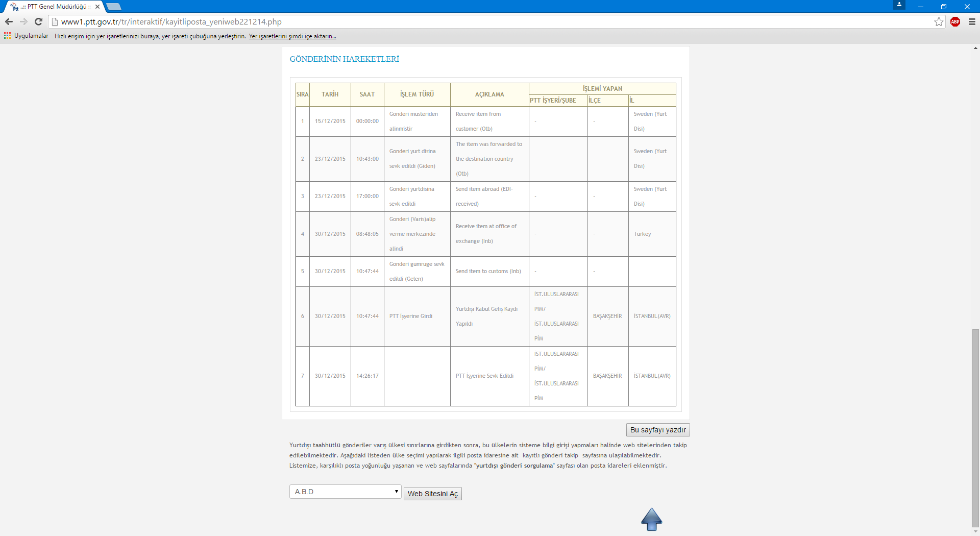
Task: Open the Yer işaretlerini şimdi içe aktarın link
Action: tap(292, 36)
